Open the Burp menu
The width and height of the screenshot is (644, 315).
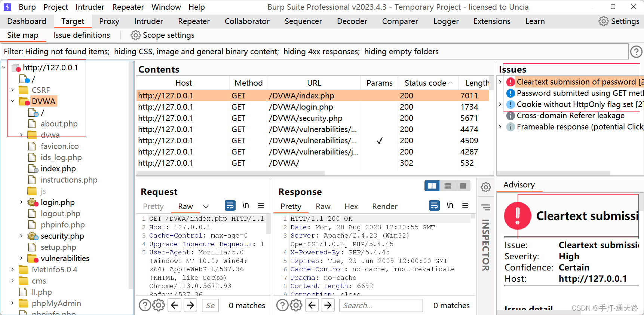[x=27, y=7]
